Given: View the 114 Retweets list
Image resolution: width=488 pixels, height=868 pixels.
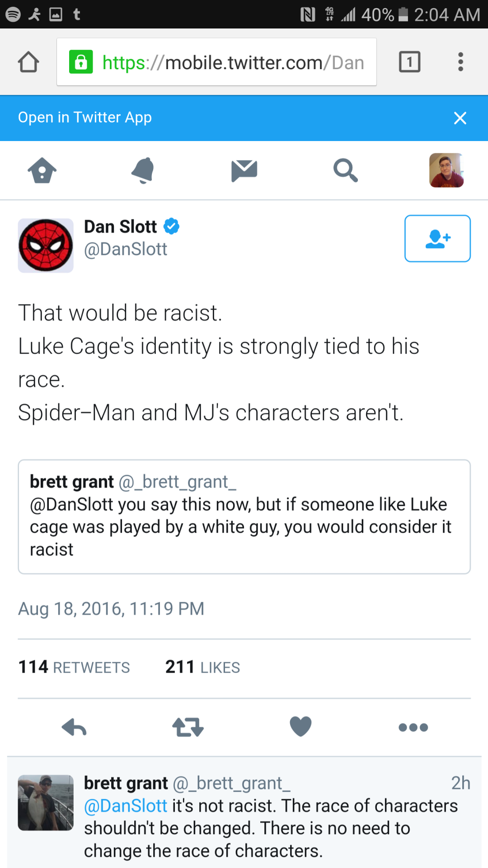Looking at the screenshot, I should tap(74, 667).
